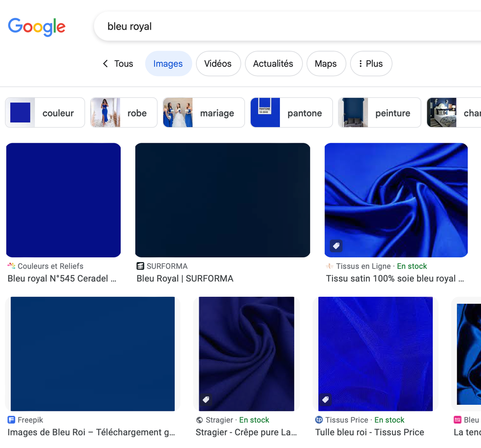Click the dark navy SURFORMA color image

point(222,200)
